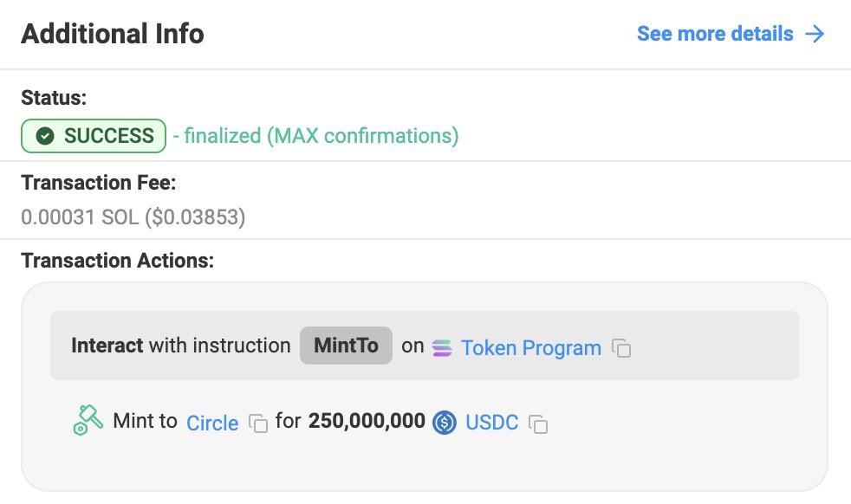Click the green SUCCESS checkmark icon
The image size is (851, 504).
pyautogui.click(x=46, y=136)
